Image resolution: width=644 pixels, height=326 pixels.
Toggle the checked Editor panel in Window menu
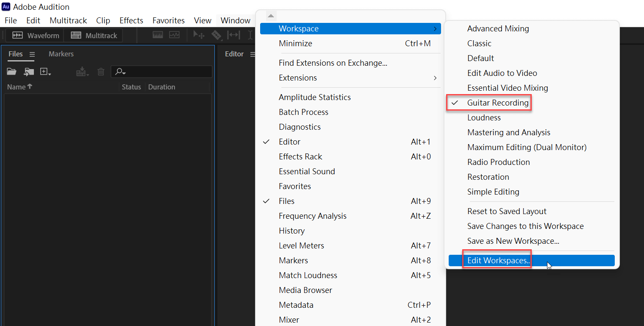tap(350, 142)
